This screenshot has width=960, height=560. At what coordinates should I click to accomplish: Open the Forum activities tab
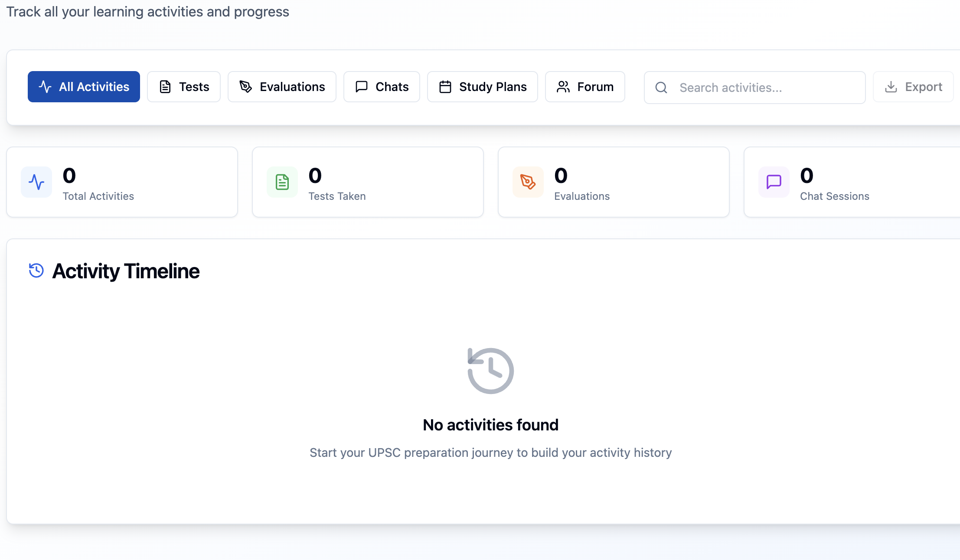pos(584,87)
